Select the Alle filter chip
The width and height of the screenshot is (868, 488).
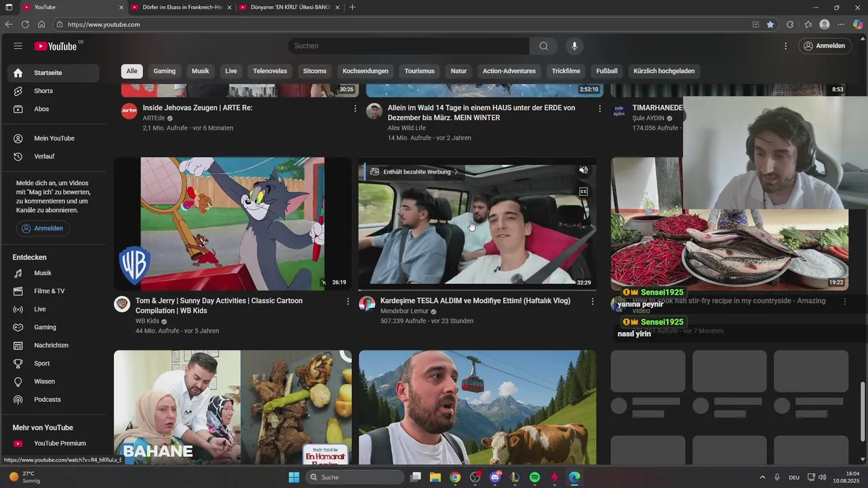click(x=132, y=71)
